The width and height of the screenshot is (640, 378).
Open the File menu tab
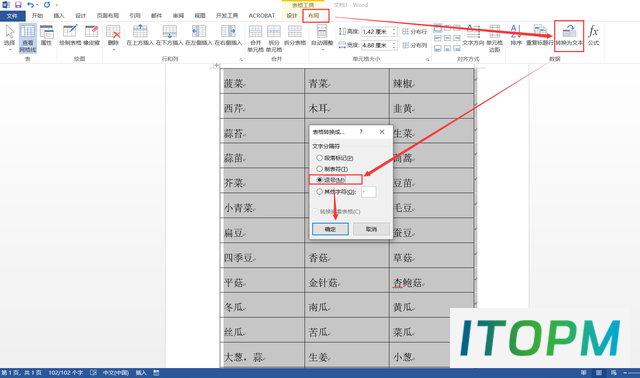click(12, 16)
